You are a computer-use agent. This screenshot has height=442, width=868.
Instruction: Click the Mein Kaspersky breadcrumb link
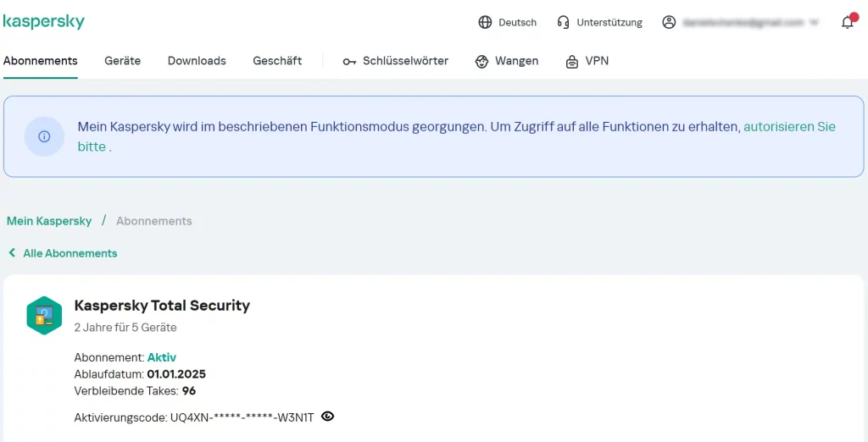tap(49, 221)
